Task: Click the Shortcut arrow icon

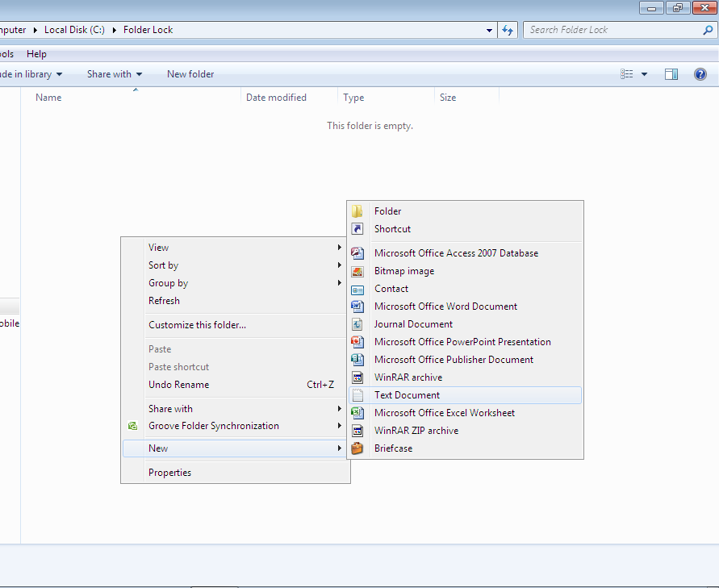Action: tap(357, 229)
